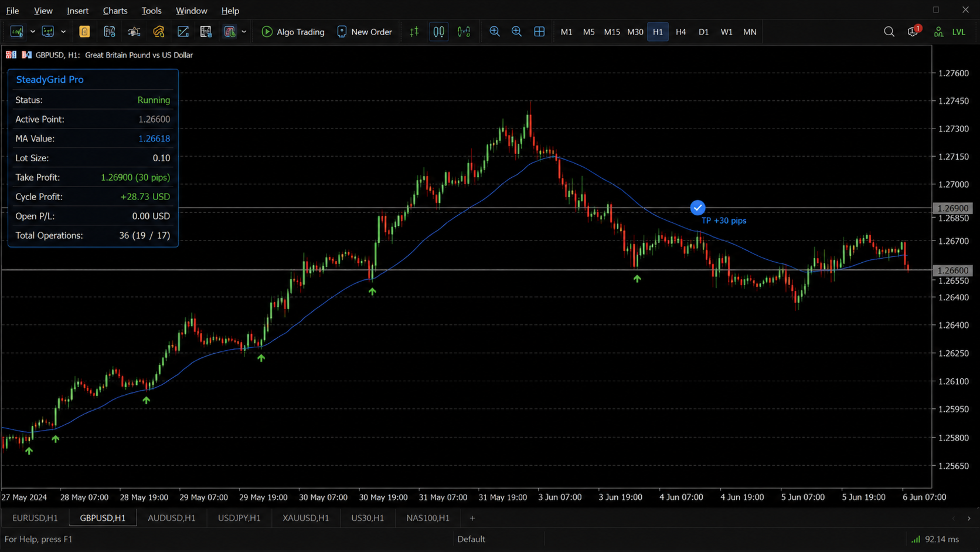Click the 1.26900 price level label
Viewport: 980px width, 552px height.
pos(952,208)
